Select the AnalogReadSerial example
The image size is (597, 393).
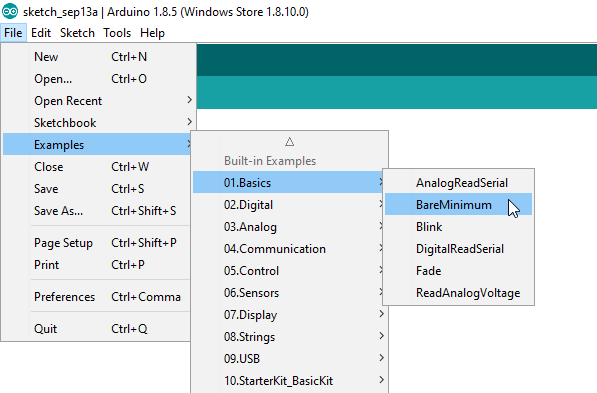point(458,182)
